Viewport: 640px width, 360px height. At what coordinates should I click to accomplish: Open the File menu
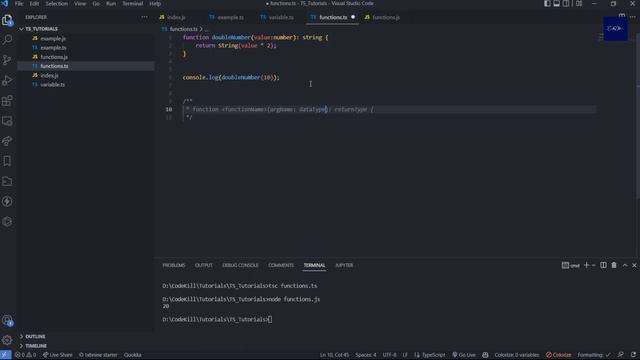point(19,4)
